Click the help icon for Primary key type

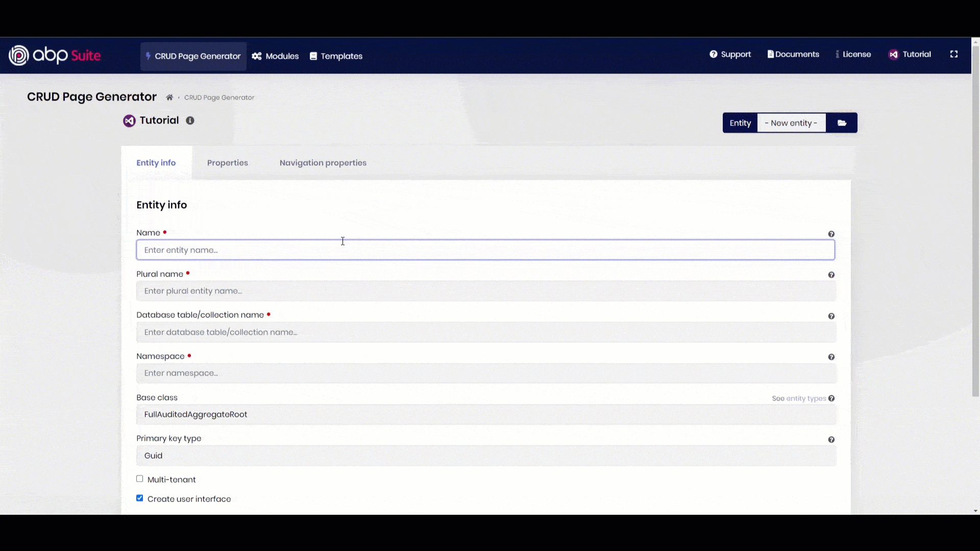[x=831, y=440]
